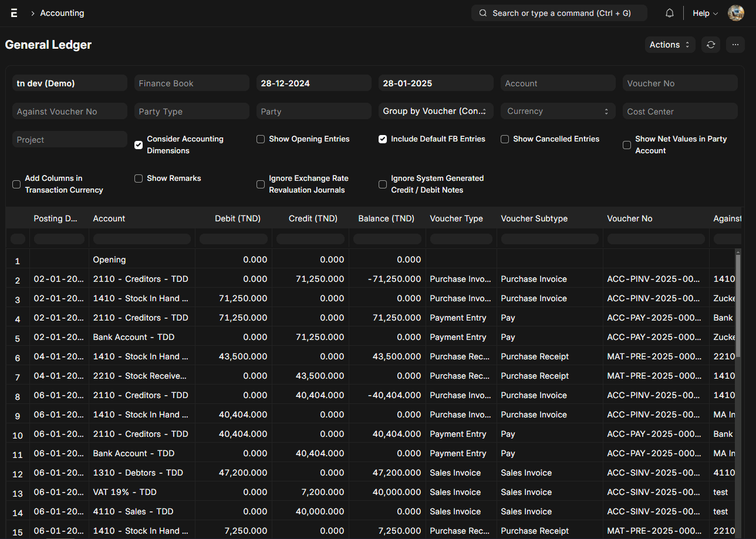Uncheck Include Default FB Entries
756x539 pixels.
pos(383,139)
